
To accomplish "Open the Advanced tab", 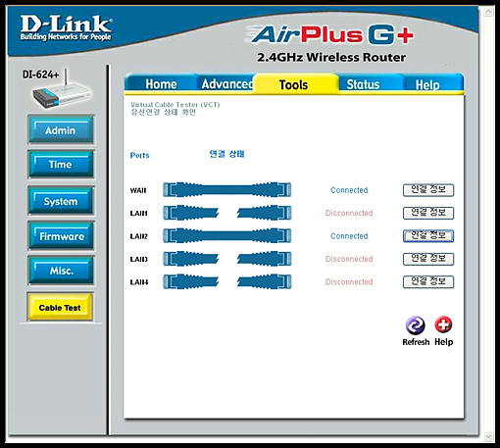I will tap(226, 84).
